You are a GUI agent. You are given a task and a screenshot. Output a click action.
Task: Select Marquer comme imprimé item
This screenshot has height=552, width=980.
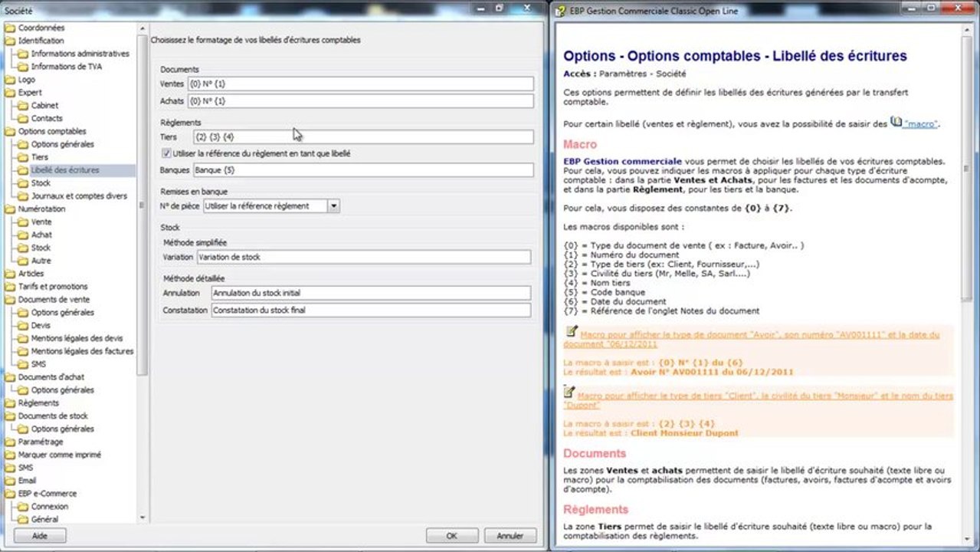coord(59,455)
